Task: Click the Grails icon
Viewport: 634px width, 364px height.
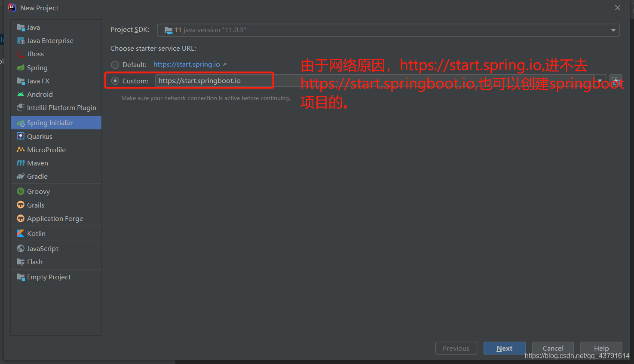Action: tap(21, 205)
